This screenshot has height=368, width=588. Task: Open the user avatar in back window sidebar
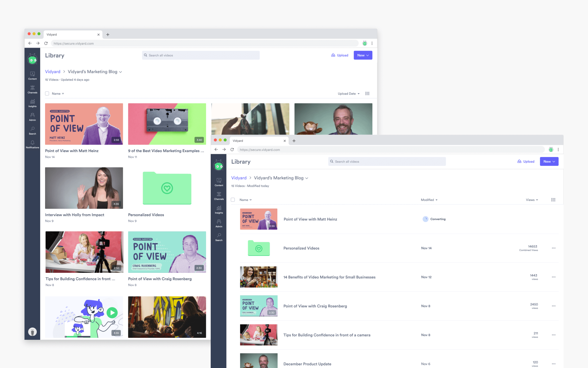point(32,331)
